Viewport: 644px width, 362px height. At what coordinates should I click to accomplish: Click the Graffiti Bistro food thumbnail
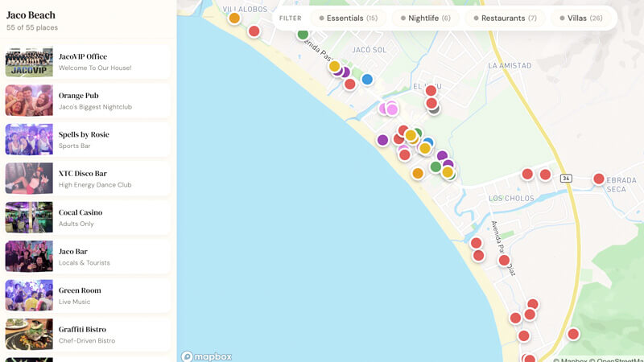[x=29, y=335]
